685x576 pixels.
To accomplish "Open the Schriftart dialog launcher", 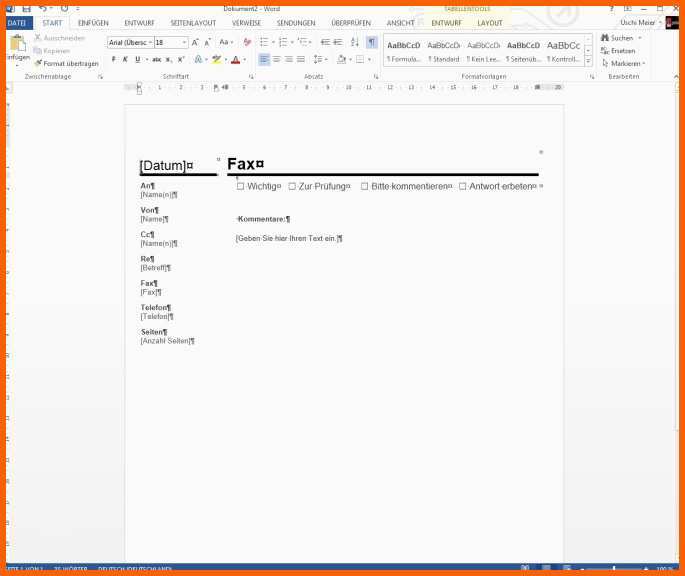I will pos(251,76).
